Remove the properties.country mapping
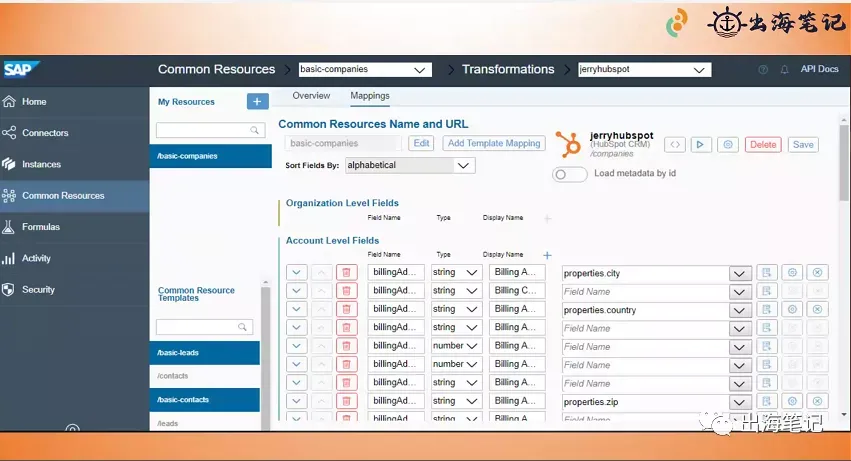851x461 pixels. [x=817, y=310]
